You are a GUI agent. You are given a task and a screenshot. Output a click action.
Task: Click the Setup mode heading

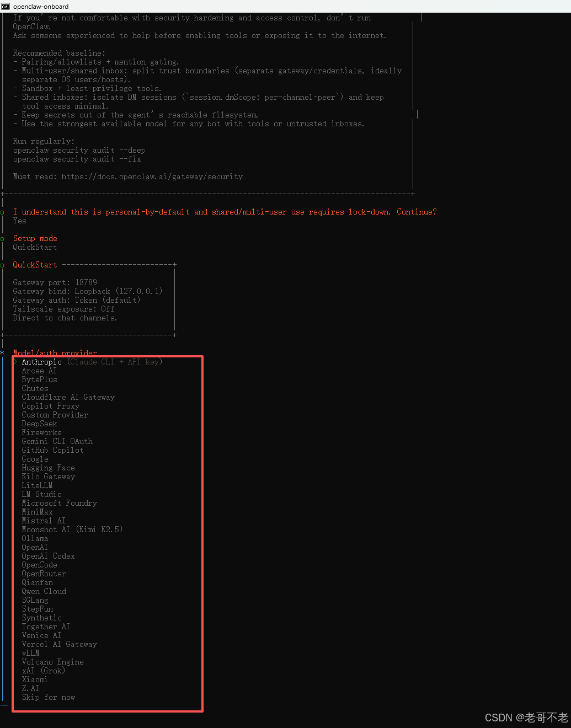tap(35, 238)
